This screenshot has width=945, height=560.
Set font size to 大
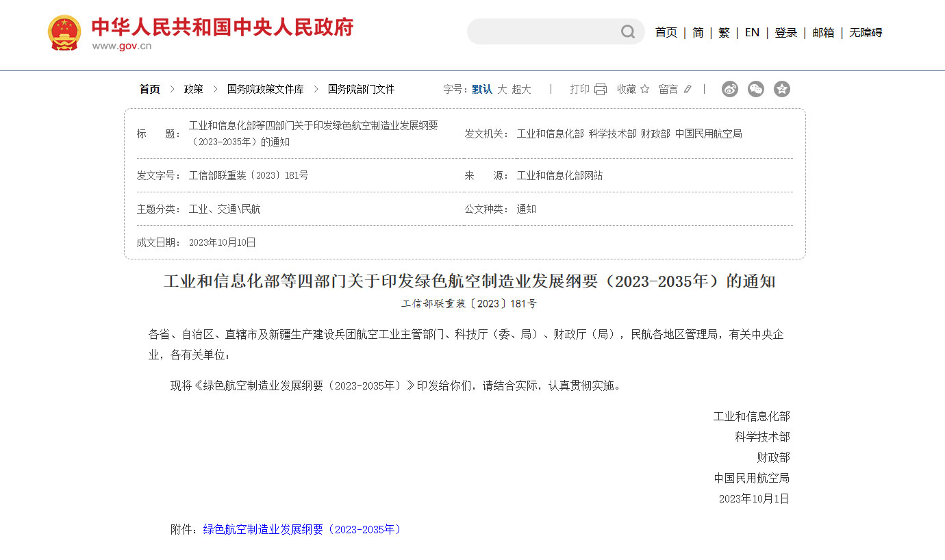click(x=502, y=89)
